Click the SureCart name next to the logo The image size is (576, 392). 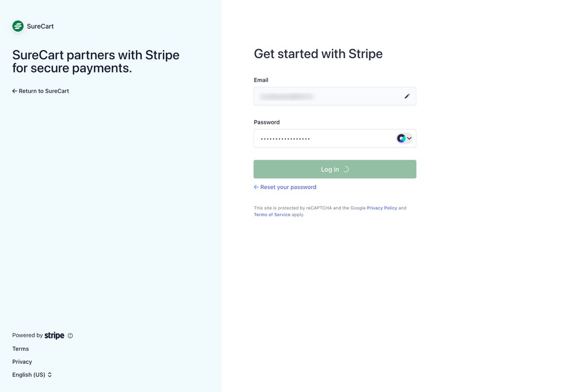(x=39, y=26)
